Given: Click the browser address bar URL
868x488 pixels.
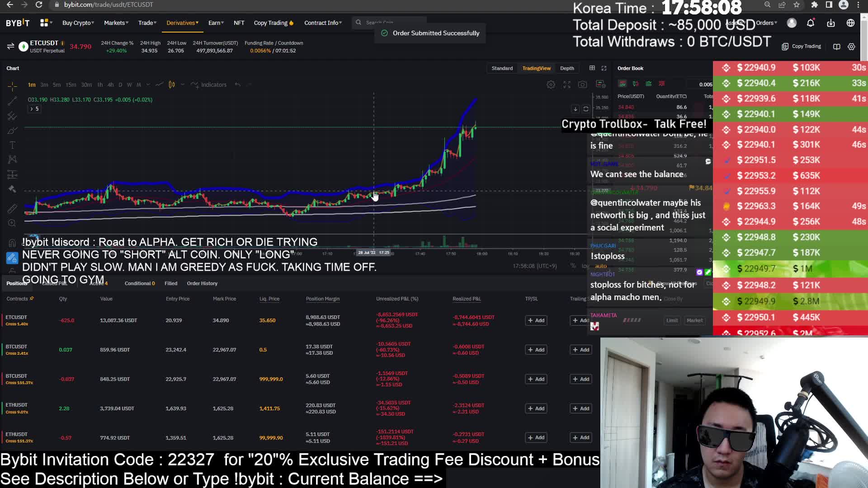Looking at the screenshot, I should [x=108, y=5].
